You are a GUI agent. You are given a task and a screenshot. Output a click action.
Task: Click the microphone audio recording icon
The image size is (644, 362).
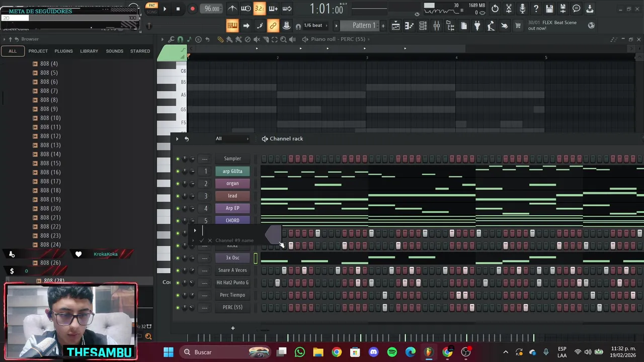522,9
